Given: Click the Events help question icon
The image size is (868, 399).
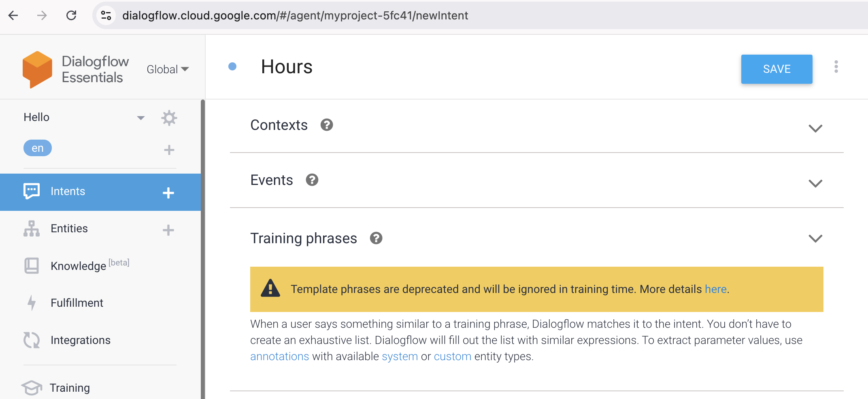Looking at the screenshot, I should pos(312,180).
